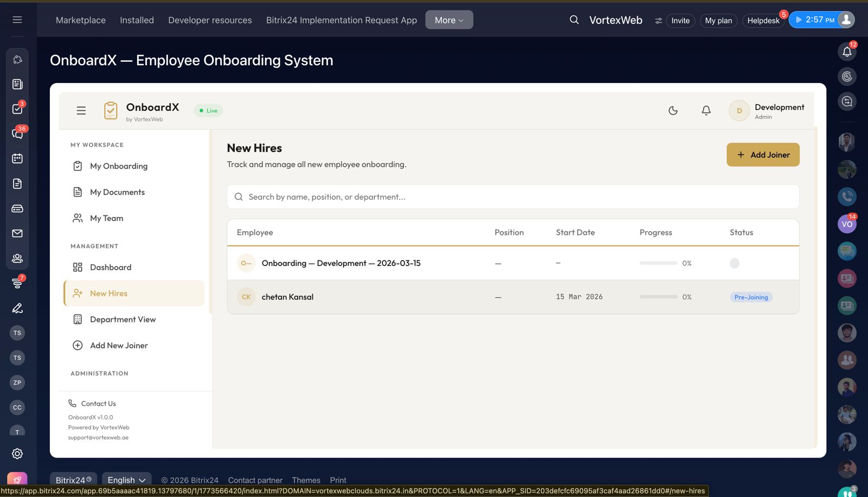Screen dimensions: 868x497
Task: Click chetan Kansal's progress bar
Action: 658,297
